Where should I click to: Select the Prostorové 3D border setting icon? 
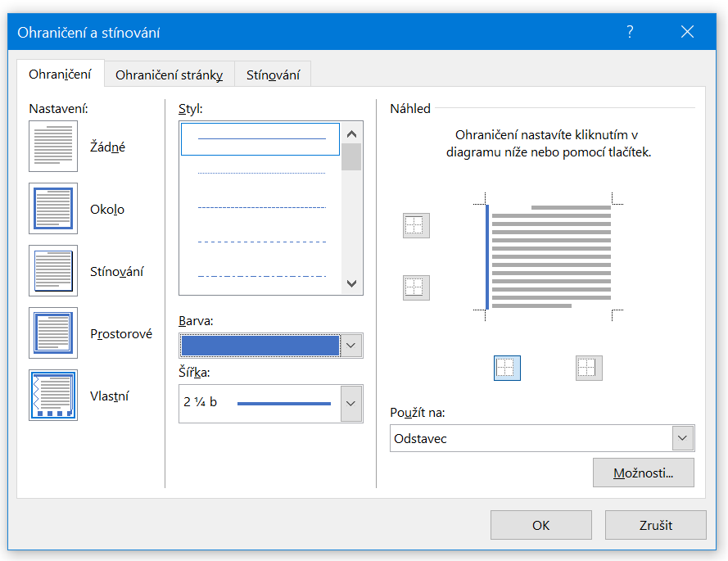(53, 333)
